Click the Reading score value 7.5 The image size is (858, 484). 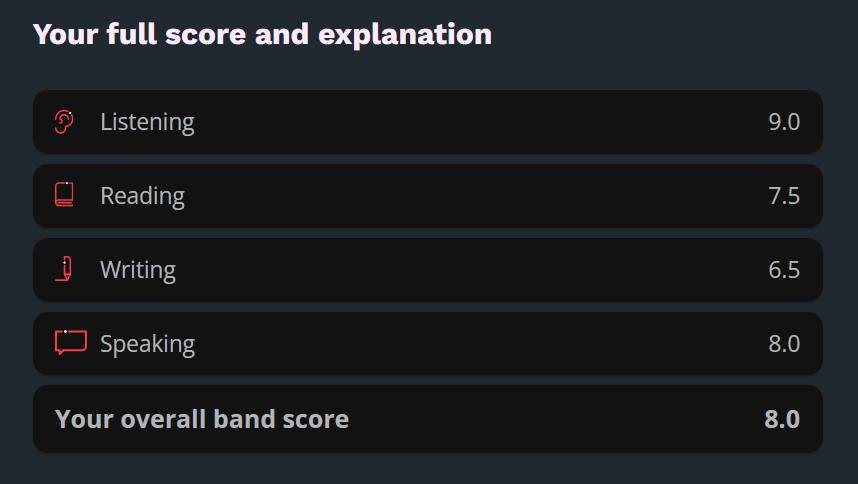784,196
